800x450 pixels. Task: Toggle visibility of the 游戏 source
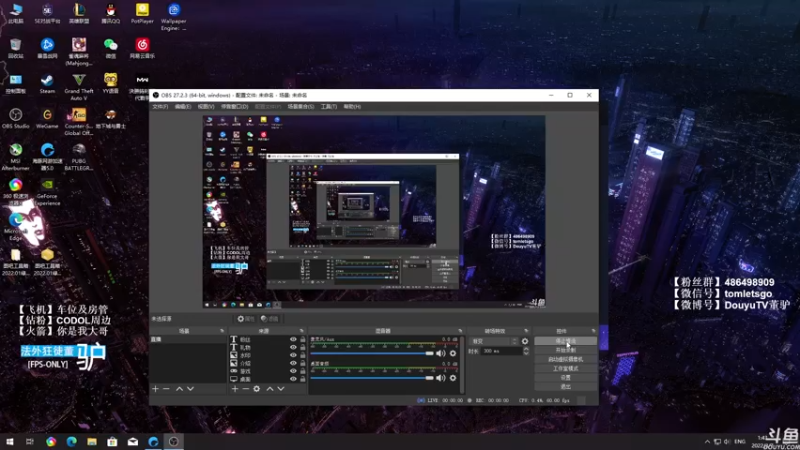tap(293, 371)
